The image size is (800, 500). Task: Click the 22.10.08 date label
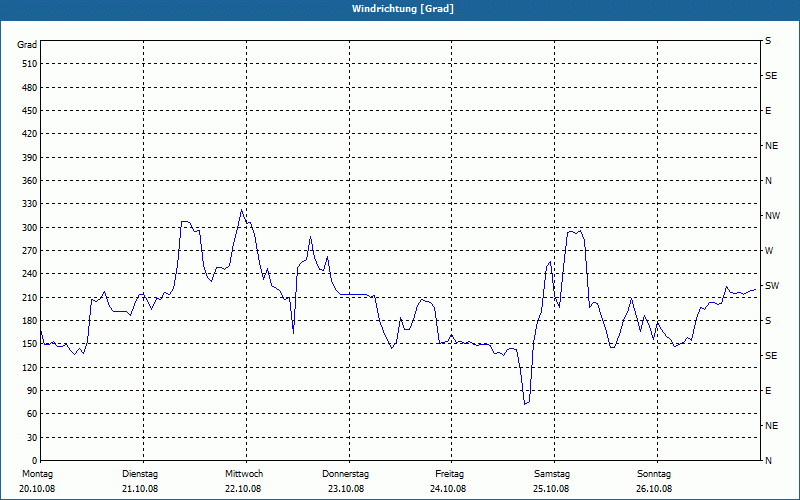pos(243,489)
